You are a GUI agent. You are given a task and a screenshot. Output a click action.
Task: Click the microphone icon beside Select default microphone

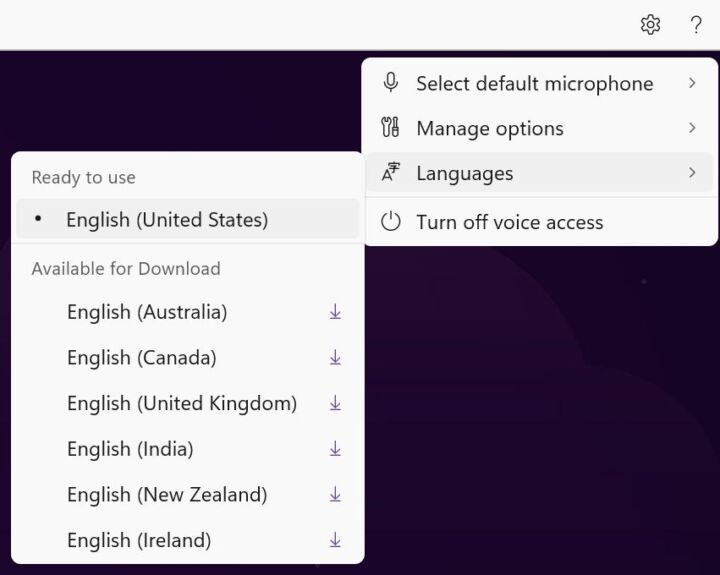click(391, 83)
